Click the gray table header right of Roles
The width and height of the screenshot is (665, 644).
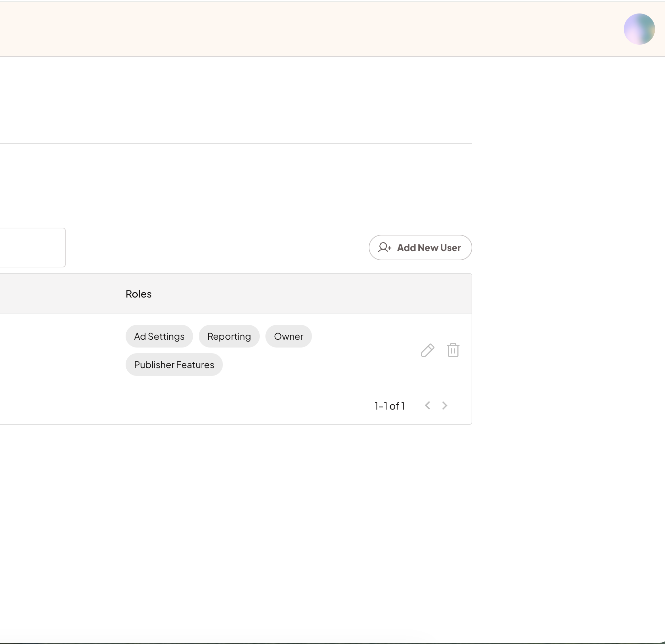point(302,294)
